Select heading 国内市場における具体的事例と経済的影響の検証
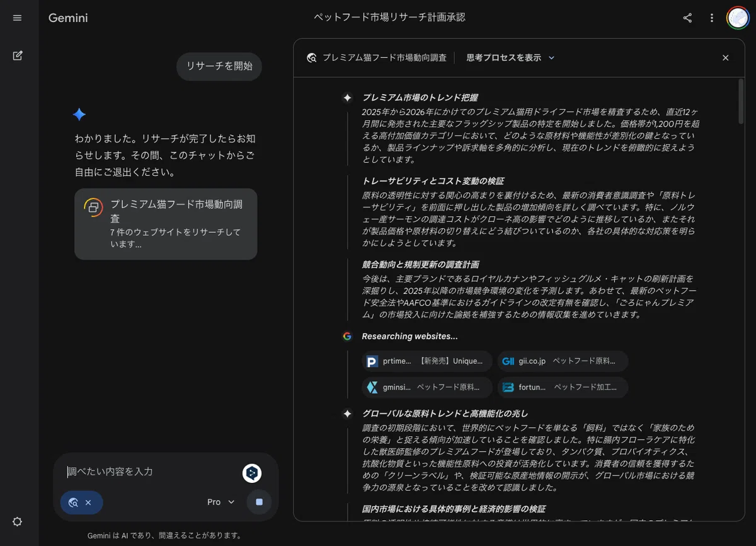Image resolution: width=756 pixels, height=546 pixels. click(454, 509)
